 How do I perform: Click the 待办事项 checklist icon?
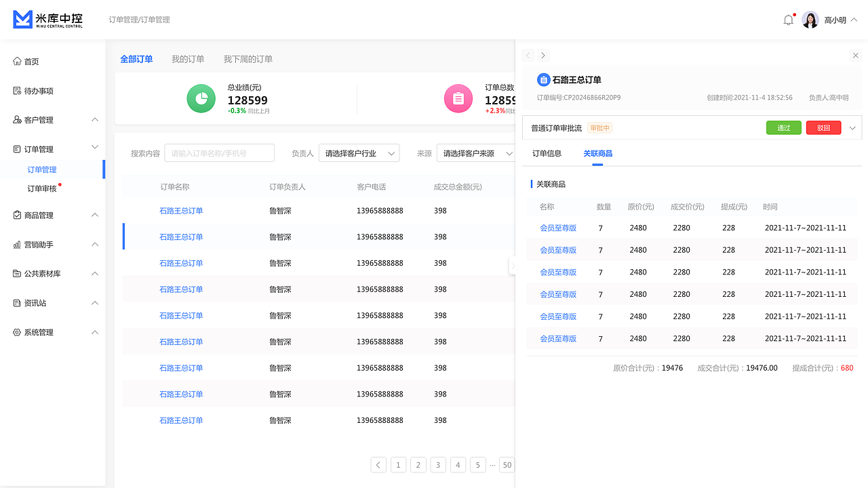17,91
